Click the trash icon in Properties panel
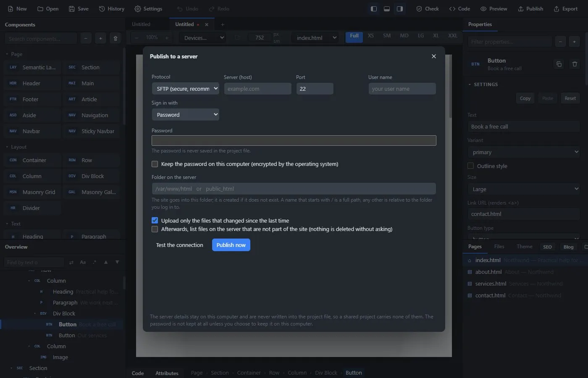This screenshot has width=588, height=378. (x=575, y=64)
